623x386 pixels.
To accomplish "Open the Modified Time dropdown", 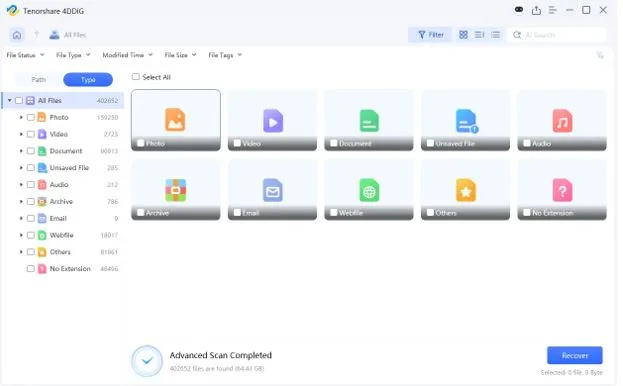I will pos(128,55).
